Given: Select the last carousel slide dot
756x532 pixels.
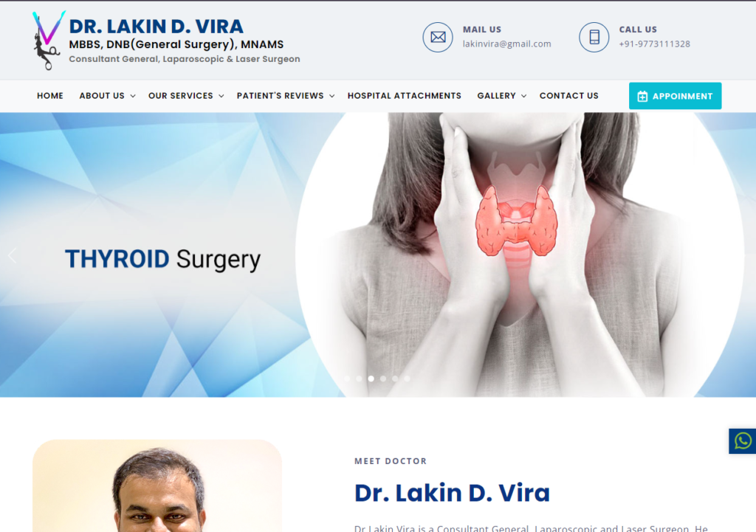Looking at the screenshot, I should (407, 379).
